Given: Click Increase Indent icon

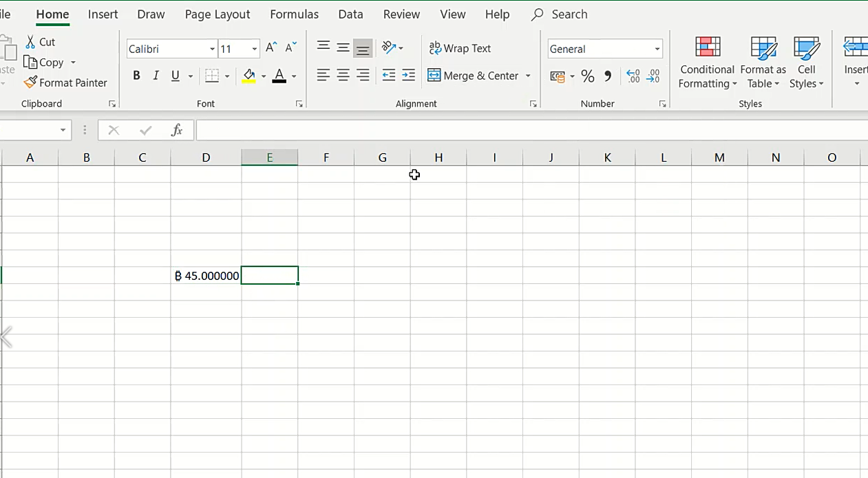Looking at the screenshot, I should point(409,76).
